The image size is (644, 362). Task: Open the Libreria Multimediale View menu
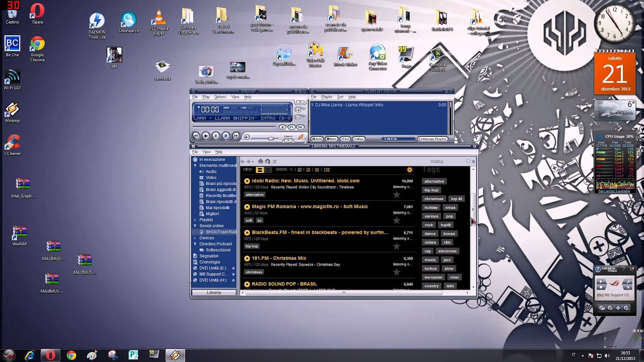pos(206,152)
